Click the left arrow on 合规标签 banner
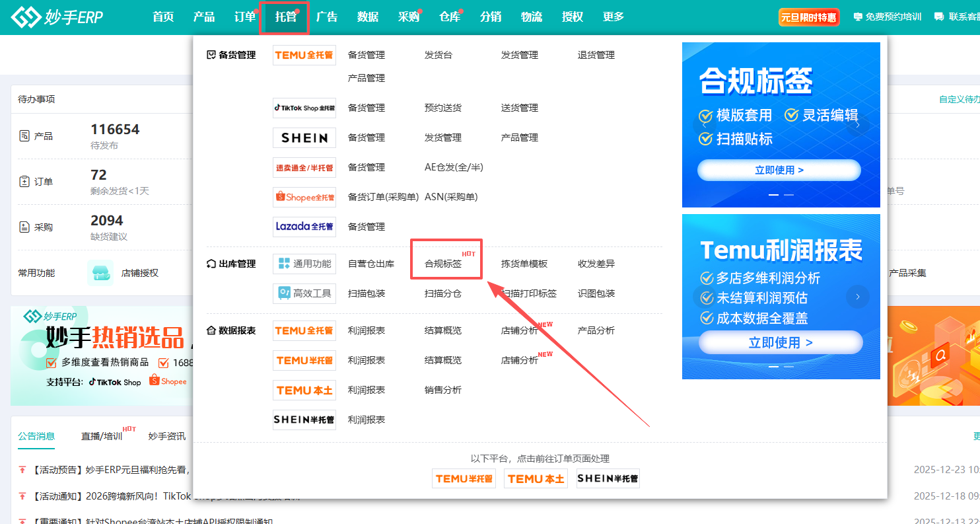This screenshot has width=980, height=524. click(705, 124)
